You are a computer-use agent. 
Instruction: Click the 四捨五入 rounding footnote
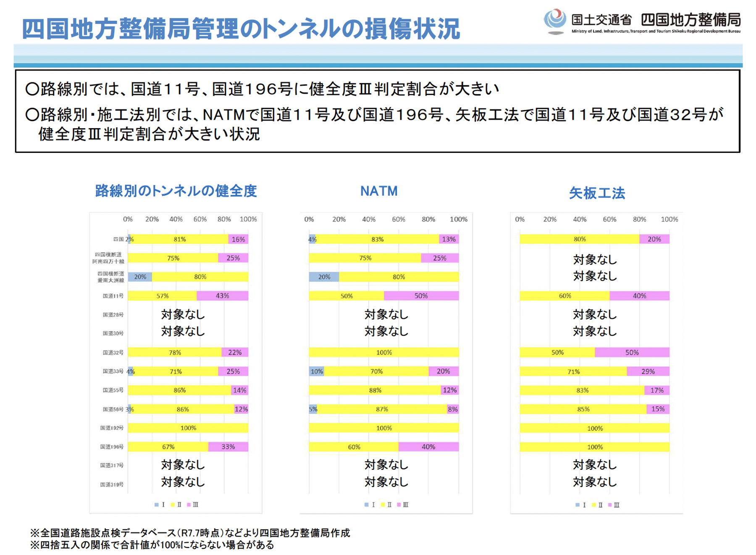[152, 545]
